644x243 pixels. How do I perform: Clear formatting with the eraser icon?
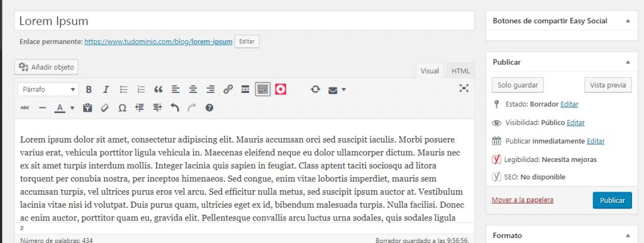click(105, 108)
